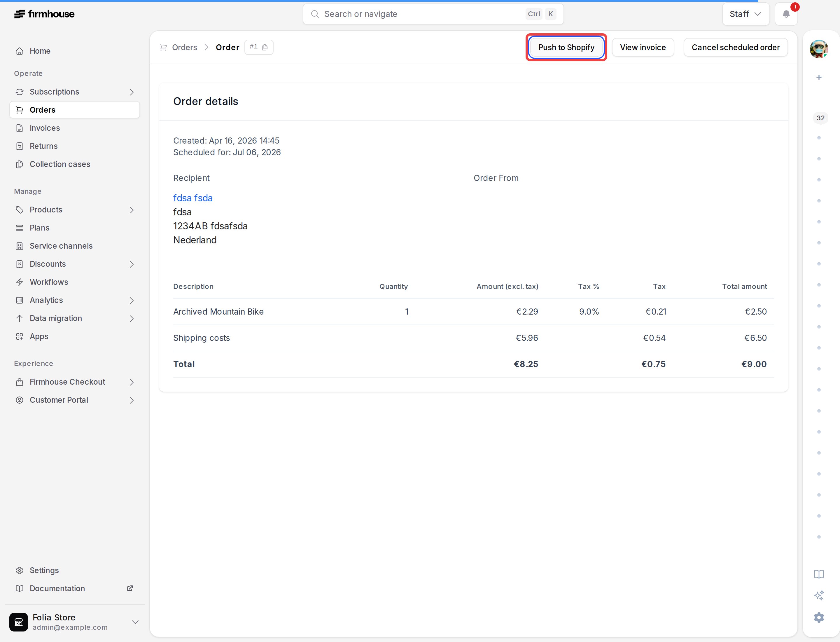Image resolution: width=840 pixels, height=642 pixels.
Task: Go to Orders breadcrumb link
Action: 185,47
